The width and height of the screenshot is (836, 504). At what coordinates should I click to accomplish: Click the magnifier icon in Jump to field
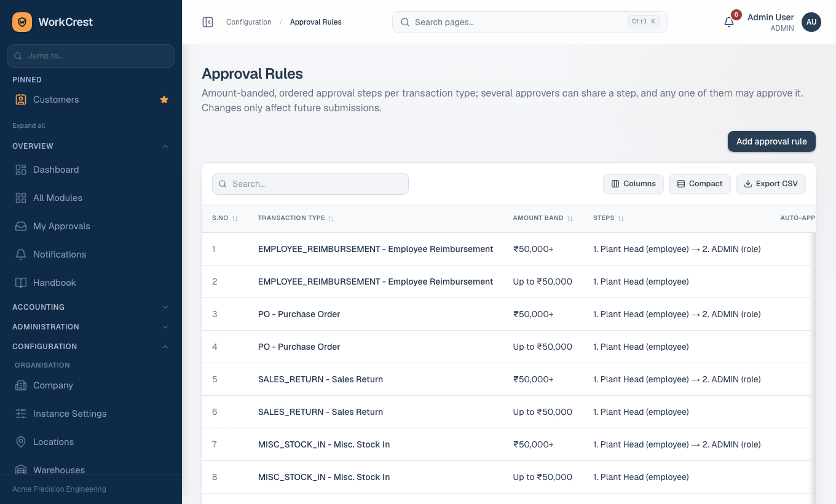18,56
